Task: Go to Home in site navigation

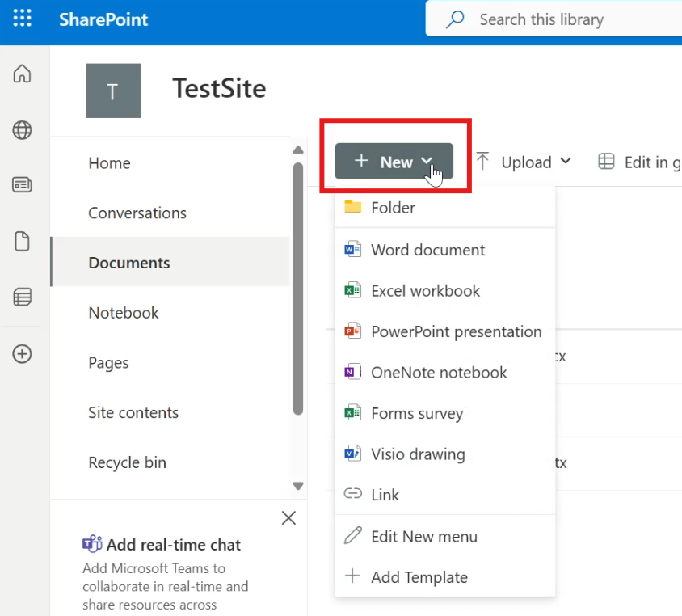Action: click(170, 163)
